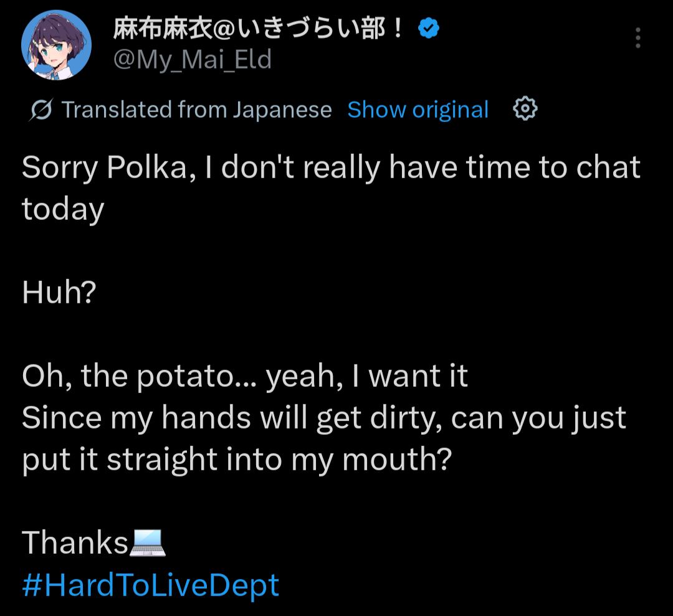The width and height of the screenshot is (673, 616).
Task: Click the 'Oh, the potato...' line
Action: click(244, 376)
